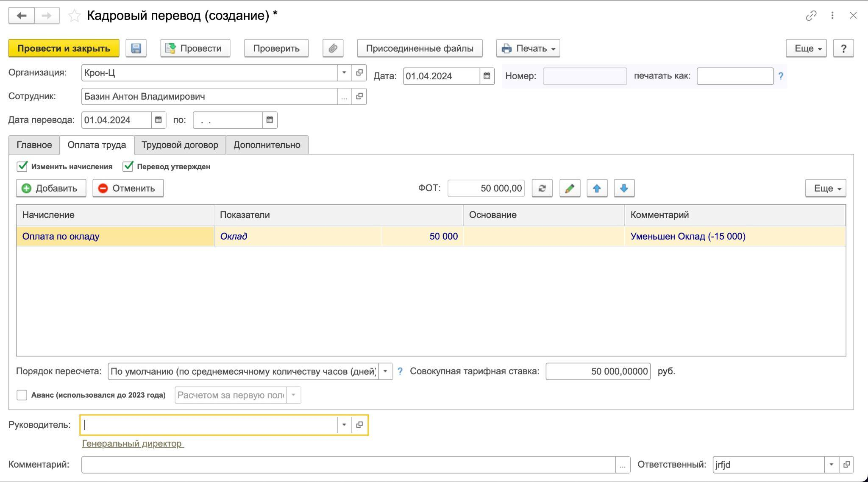868x482 pixels.
Task: Click the Совокупная тарифная ставка field
Action: point(598,371)
